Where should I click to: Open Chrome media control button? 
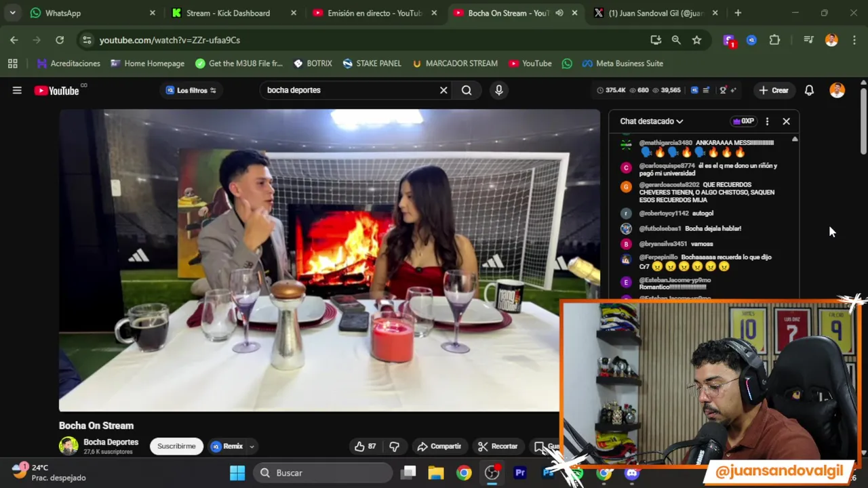(x=808, y=40)
